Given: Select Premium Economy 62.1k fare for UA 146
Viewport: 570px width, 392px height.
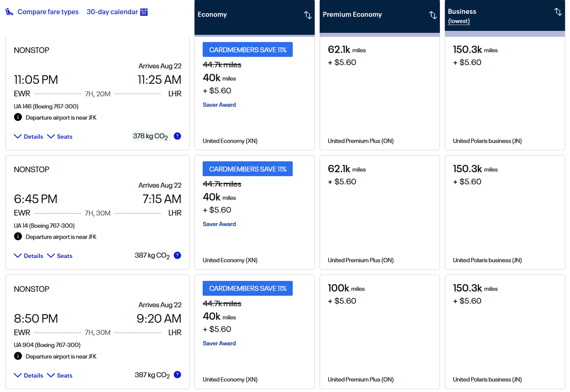Looking at the screenshot, I should click(x=380, y=93).
